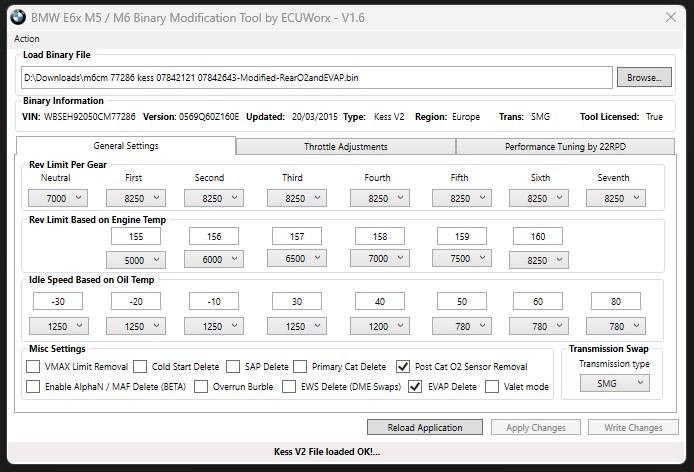Uncheck Post Cat O2 Sensor Removal
Screen dimensions: 694x472
pyautogui.click(x=403, y=367)
